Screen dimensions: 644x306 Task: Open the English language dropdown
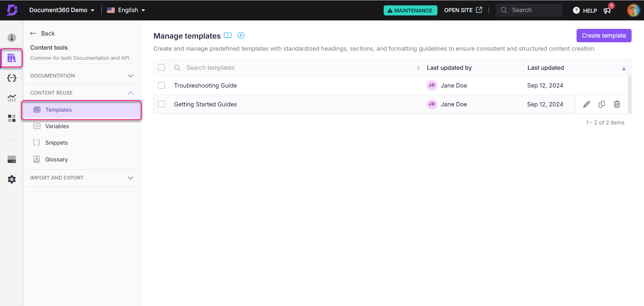coord(126,10)
